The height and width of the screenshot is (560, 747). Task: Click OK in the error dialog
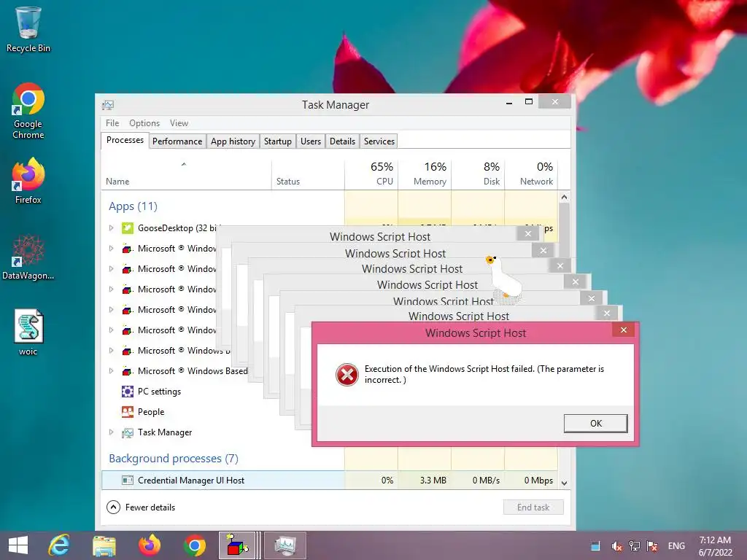click(595, 424)
